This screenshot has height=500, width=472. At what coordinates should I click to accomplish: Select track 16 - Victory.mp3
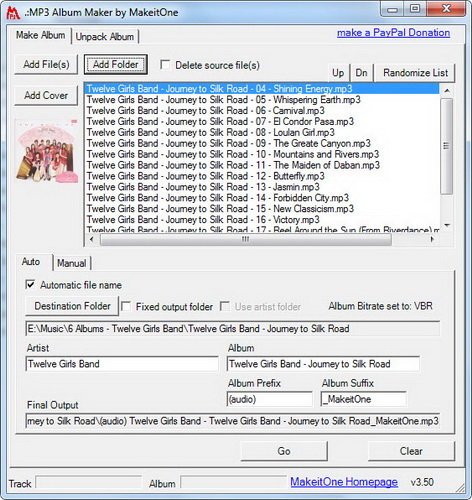(262, 220)
